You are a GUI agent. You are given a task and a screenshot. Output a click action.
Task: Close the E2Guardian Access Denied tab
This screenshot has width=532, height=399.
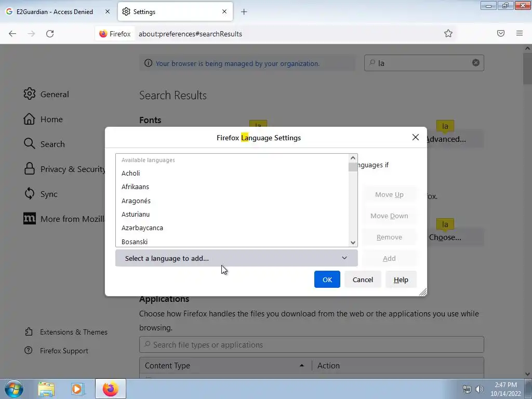pyautogui.click(x=108, y=11)
